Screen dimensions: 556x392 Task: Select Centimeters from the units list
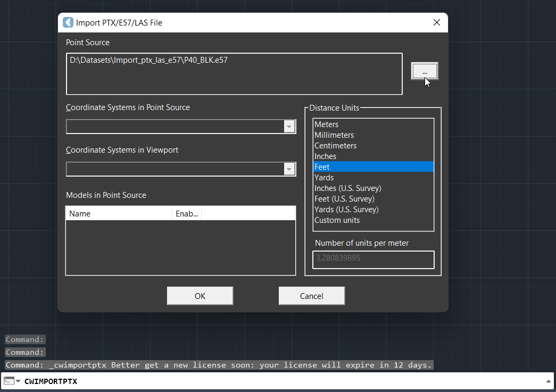click(x=335, y=146)
